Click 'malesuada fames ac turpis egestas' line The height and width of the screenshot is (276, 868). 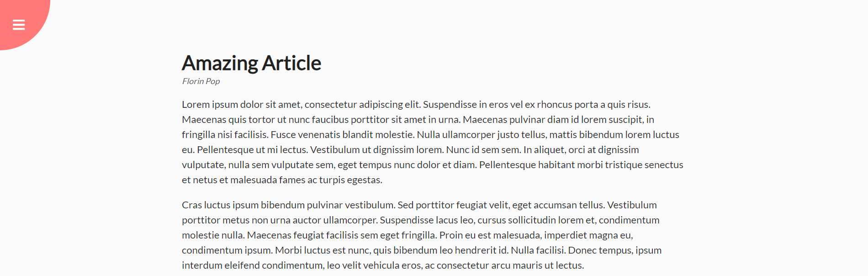306,180
